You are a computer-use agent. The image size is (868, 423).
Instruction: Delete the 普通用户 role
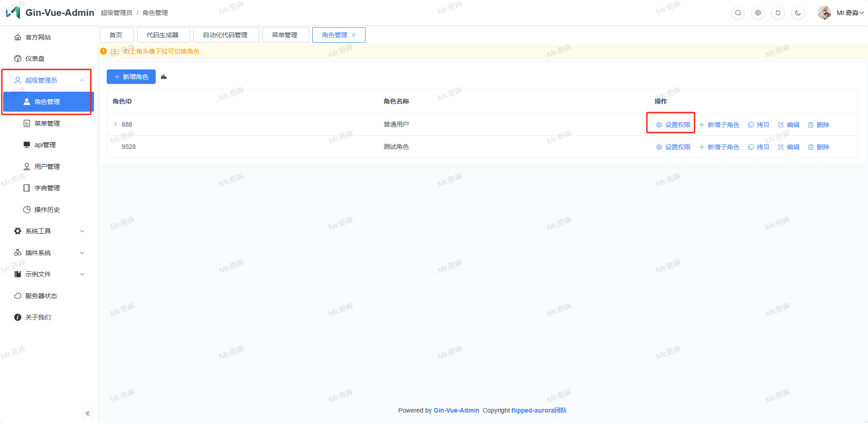tap(819, 125)
